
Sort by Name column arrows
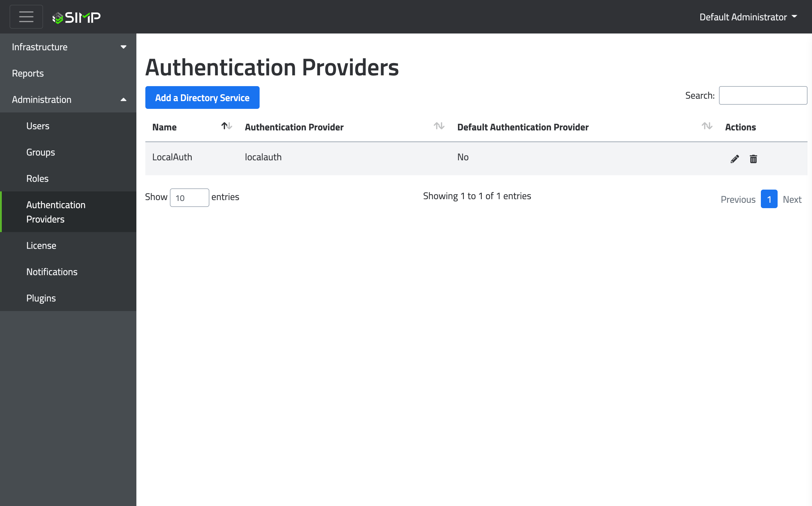(227, 126)
